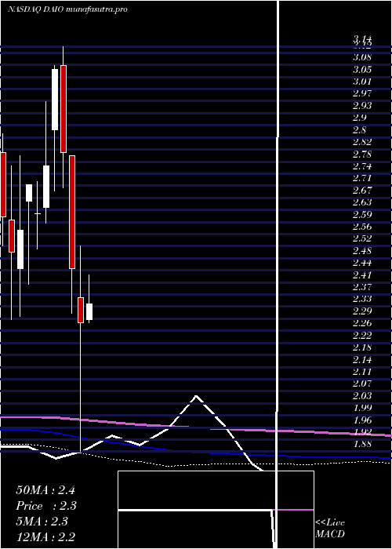Click the 2.41 price axis label
The height and width of the screenshot is (549, 392).
[x=362, y=274]
